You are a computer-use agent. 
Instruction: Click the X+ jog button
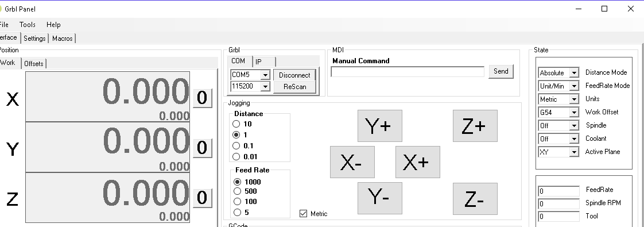418,162
